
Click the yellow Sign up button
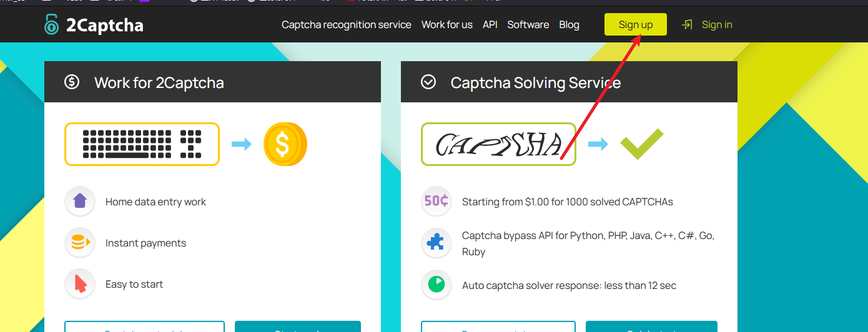(x=636, y=24)
